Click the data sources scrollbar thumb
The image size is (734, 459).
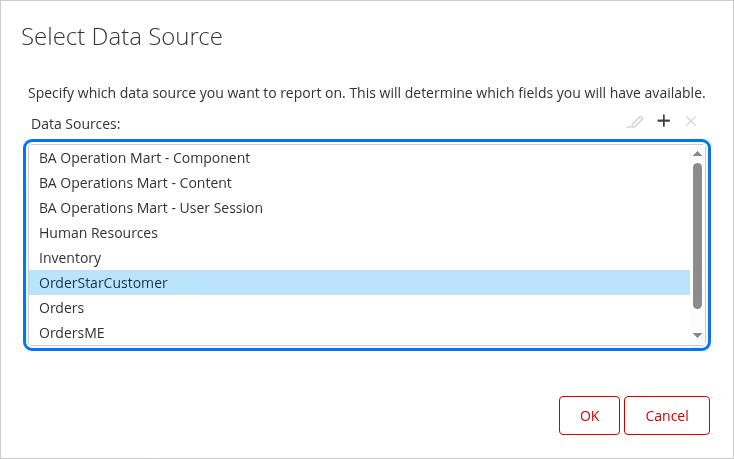click(x=697, y=235)
